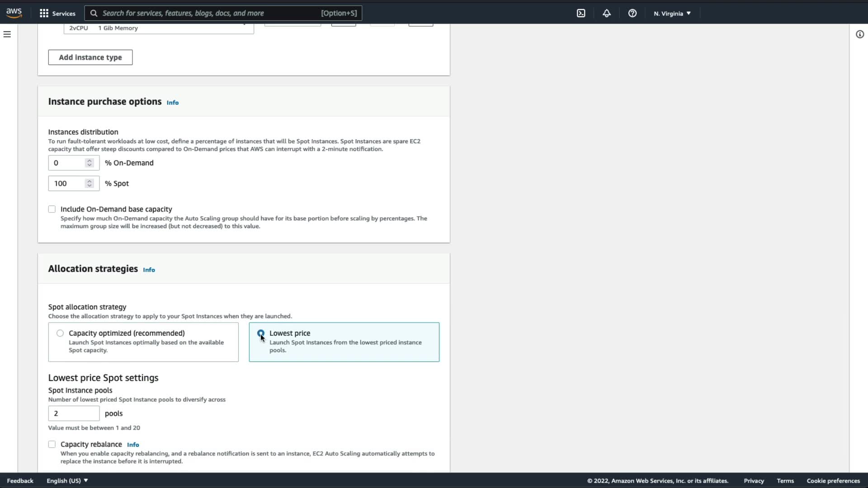Increase the % Spot stepper value
The width and height of the screenshot is (868, 488).
tap(90, 181)
